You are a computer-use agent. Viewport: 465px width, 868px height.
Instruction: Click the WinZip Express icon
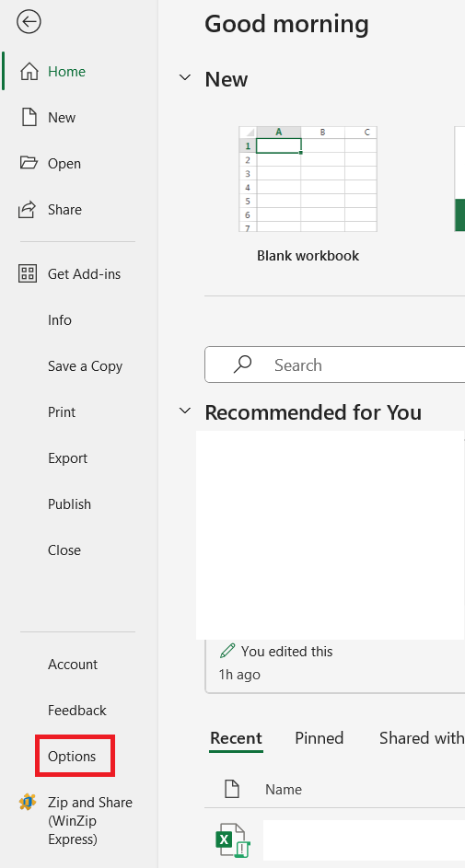[x=28, y=802]
